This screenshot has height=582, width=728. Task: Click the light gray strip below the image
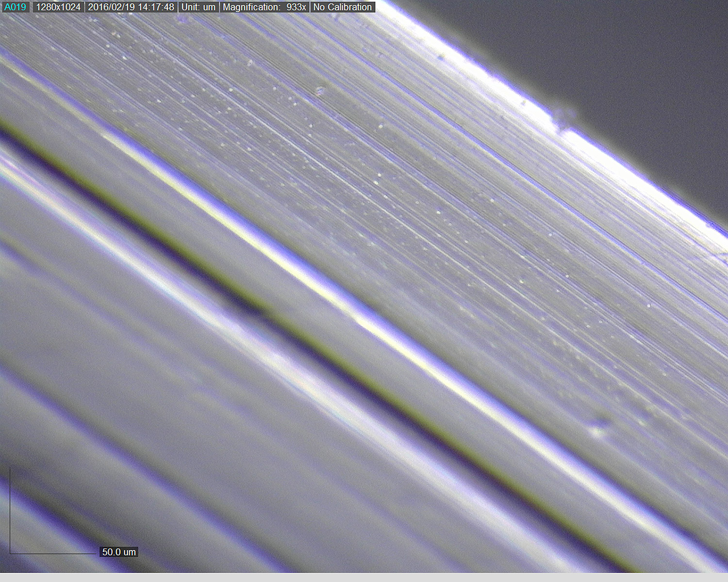[364, 577]
